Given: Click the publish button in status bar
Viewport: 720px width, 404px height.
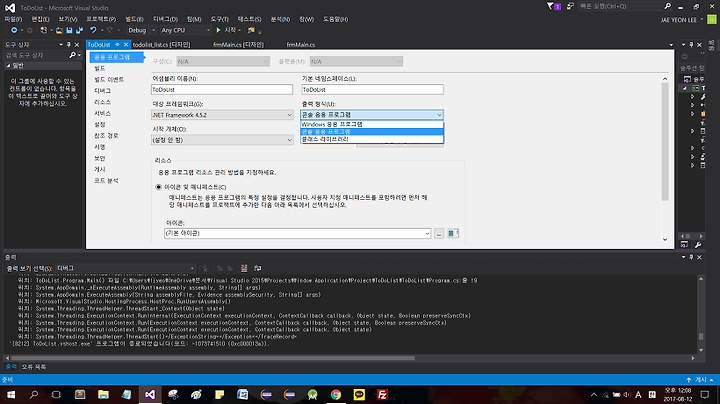Looking at the screenshot, I should click(700, 380).
